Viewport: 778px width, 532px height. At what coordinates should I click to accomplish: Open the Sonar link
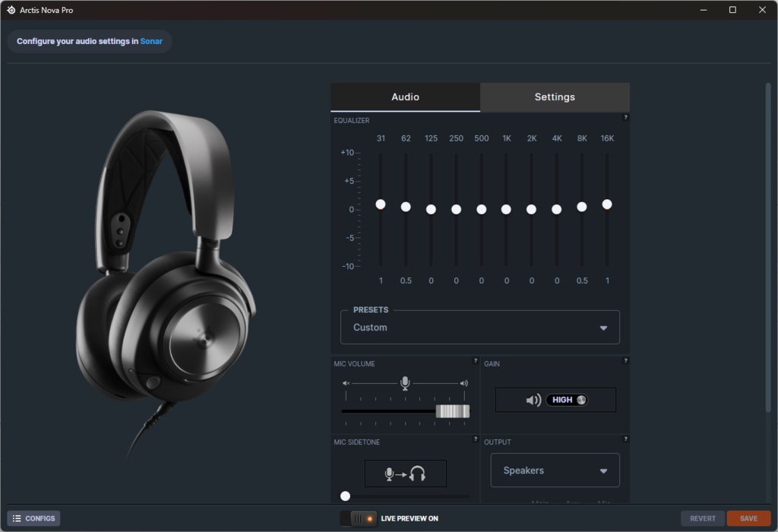tap(151, 41)
